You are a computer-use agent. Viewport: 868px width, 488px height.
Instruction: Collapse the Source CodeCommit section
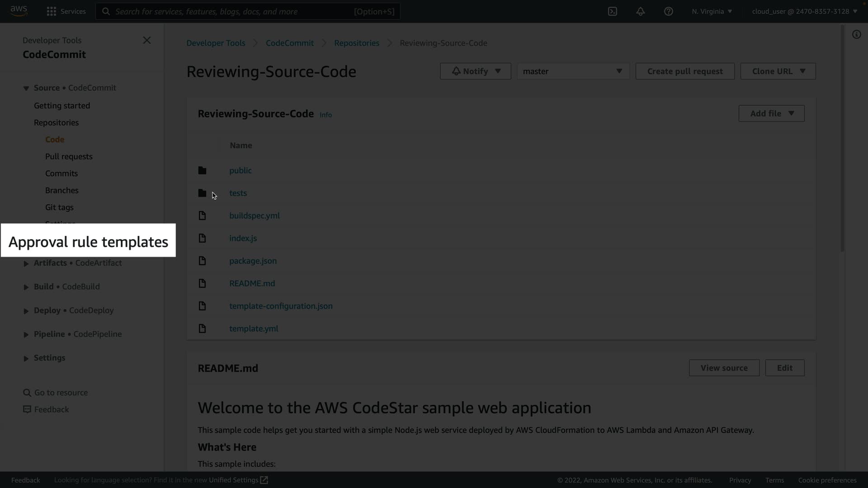point(26,88)
